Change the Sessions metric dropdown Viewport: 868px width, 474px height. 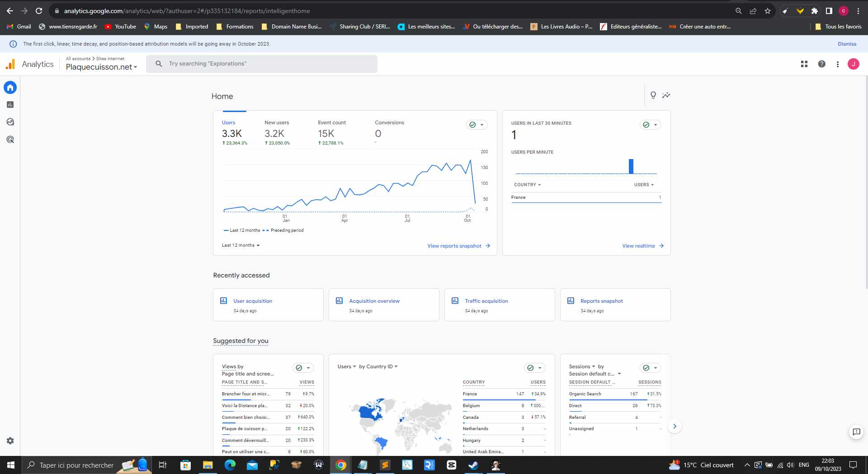pos(582,366)
